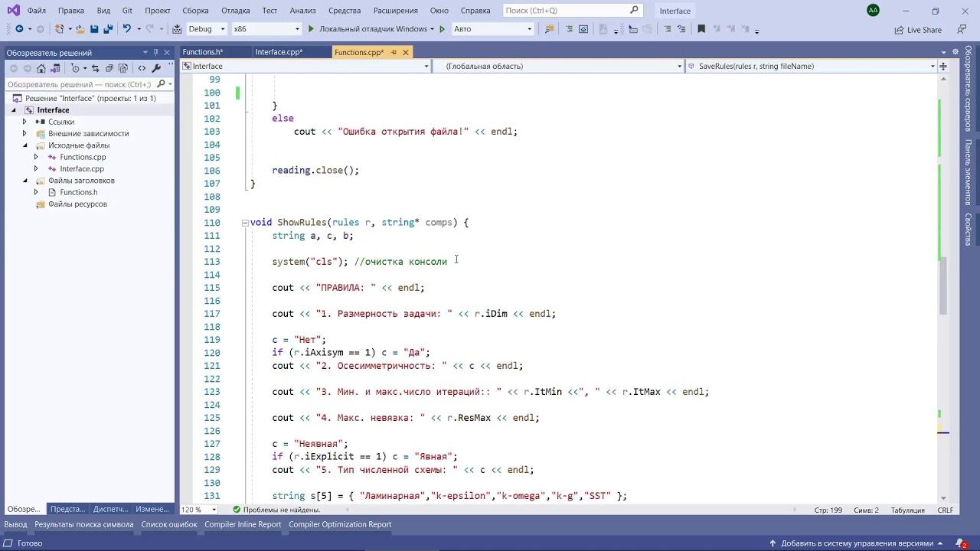Open the Обозреватель серверов side tab
The width and height of the screenshot is (980, 551).
coord(968,89)
